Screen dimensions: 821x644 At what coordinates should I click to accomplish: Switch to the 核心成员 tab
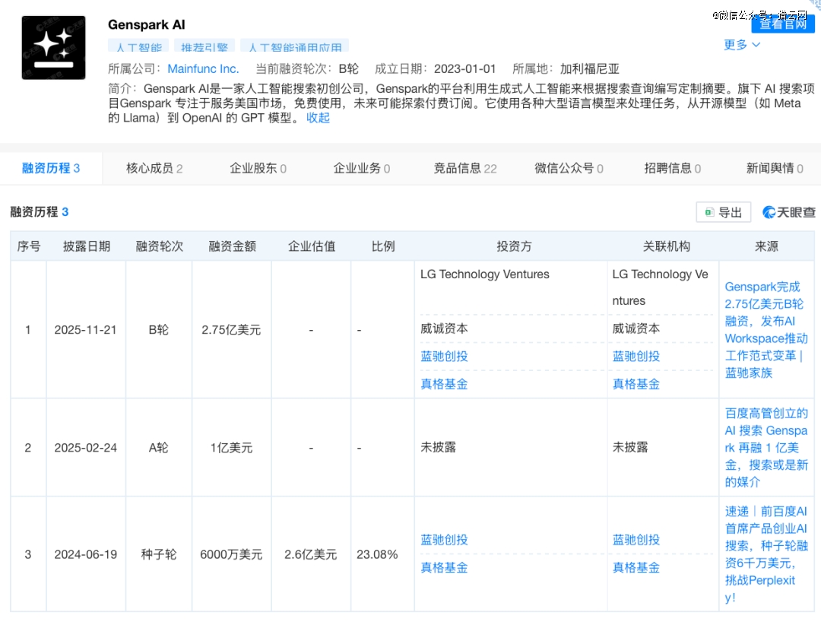click(x=153, y=168)
